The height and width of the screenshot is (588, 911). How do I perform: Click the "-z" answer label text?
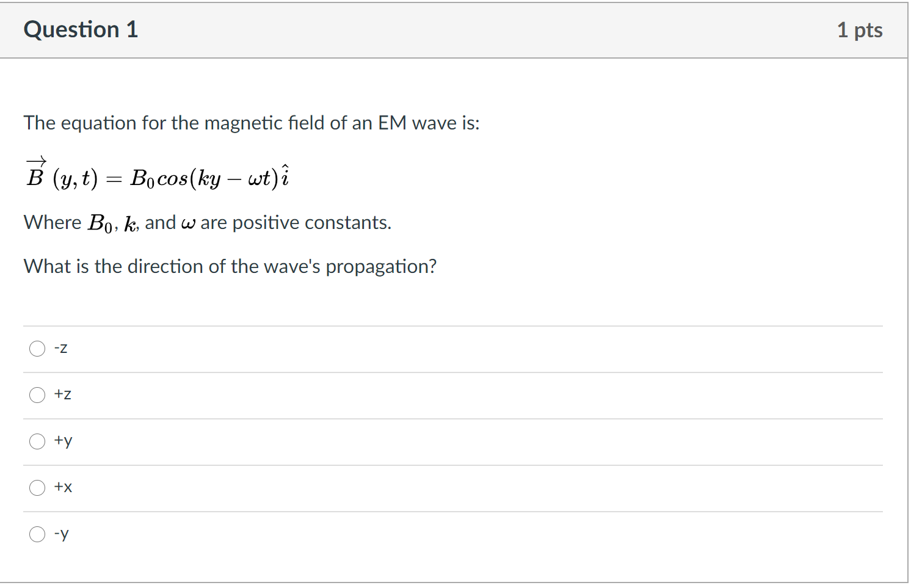pyautogui.click(x=61, y=348)
